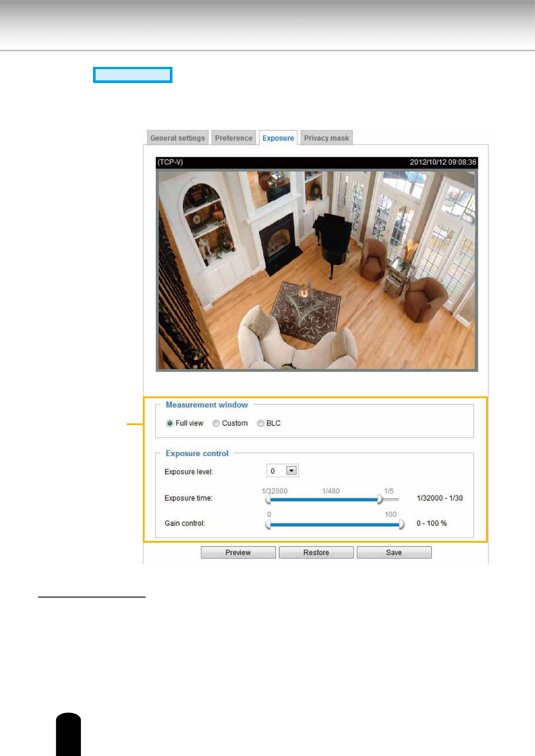This screenshot has height=756, width=535.
Task: Choose the Custom measurement window option
Action: pyautogui.click(x=216, y=423)
